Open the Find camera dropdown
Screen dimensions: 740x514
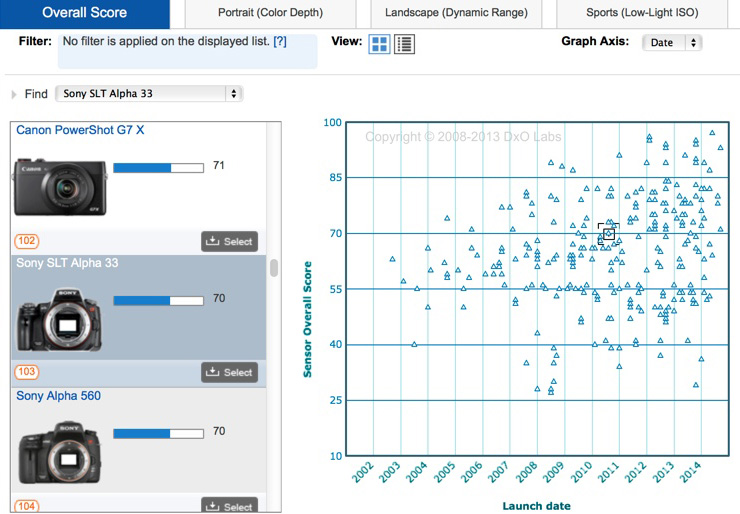[149, 93]
